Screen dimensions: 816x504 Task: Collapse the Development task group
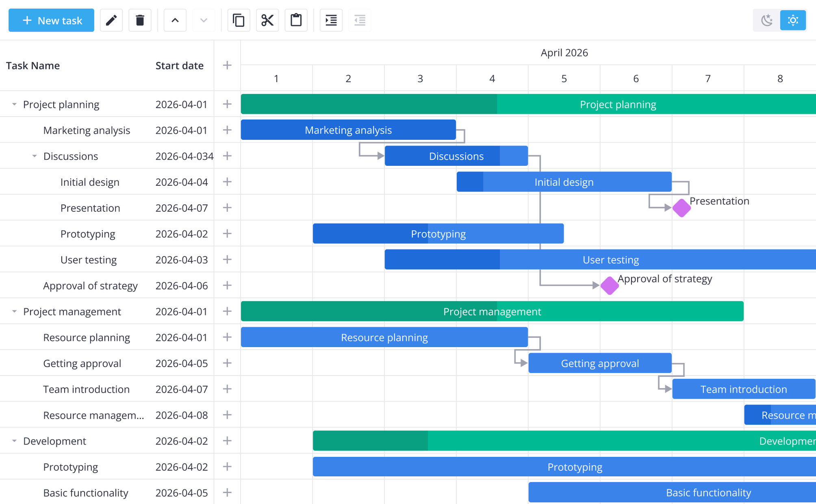tap(14, 441)
